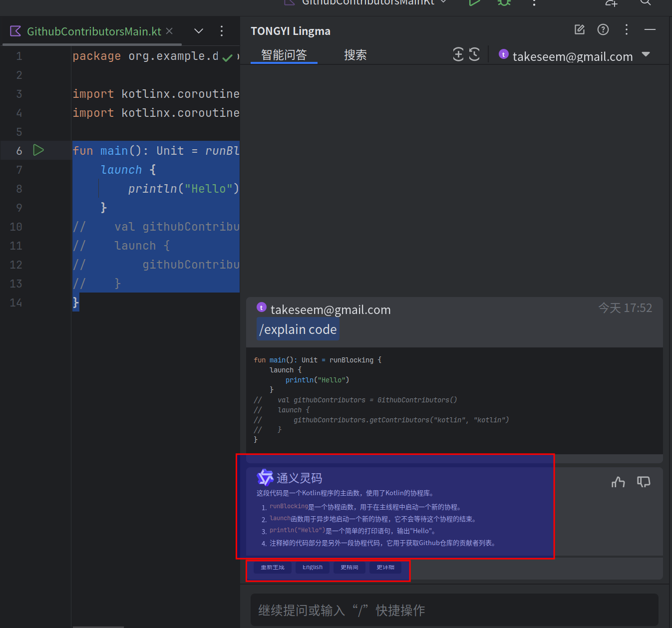Click println("Hello") in editor line 8
Screen dimensions: 672x628
(x=184, y=189)
